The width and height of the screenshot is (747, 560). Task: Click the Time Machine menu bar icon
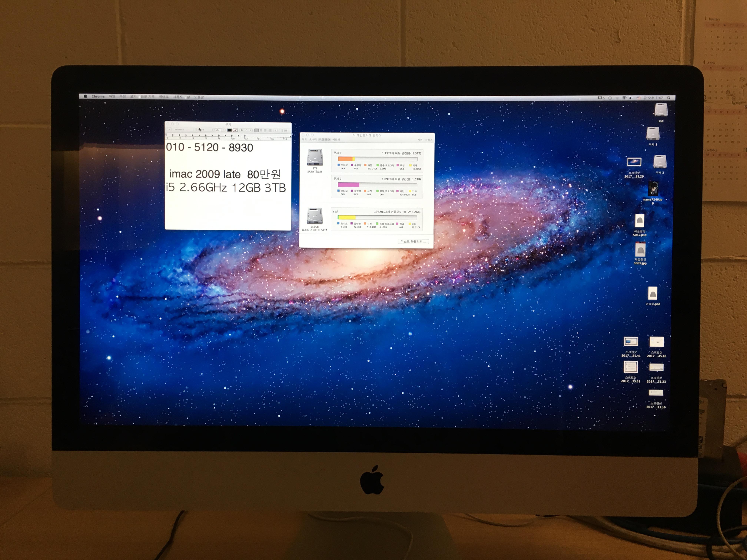(x=610, y=98)
